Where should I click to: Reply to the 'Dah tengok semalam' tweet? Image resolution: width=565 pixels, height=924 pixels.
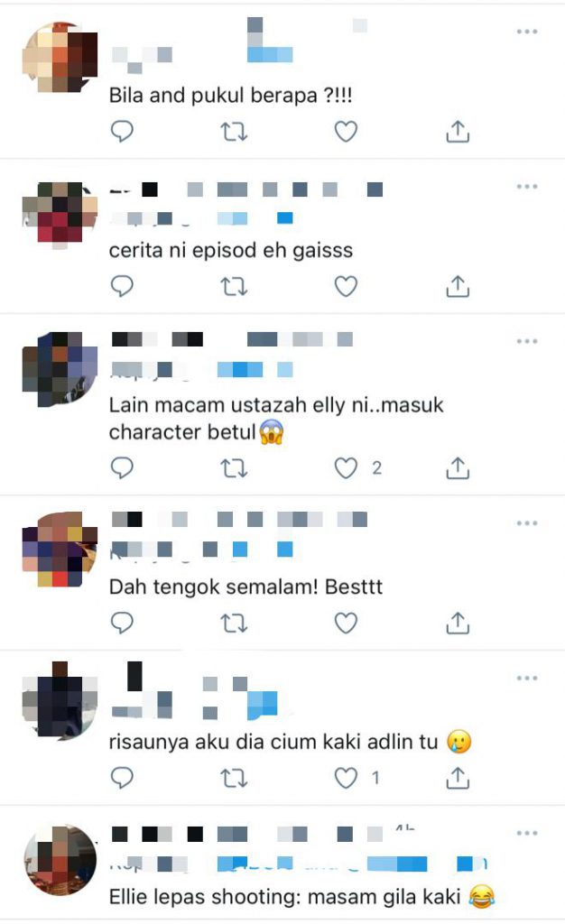[122, 623]
